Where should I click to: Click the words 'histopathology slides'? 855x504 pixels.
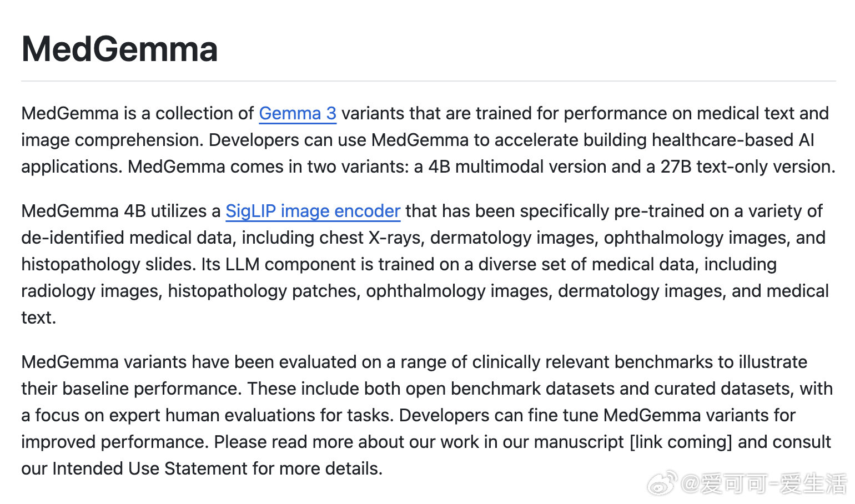tap(107, 264)
